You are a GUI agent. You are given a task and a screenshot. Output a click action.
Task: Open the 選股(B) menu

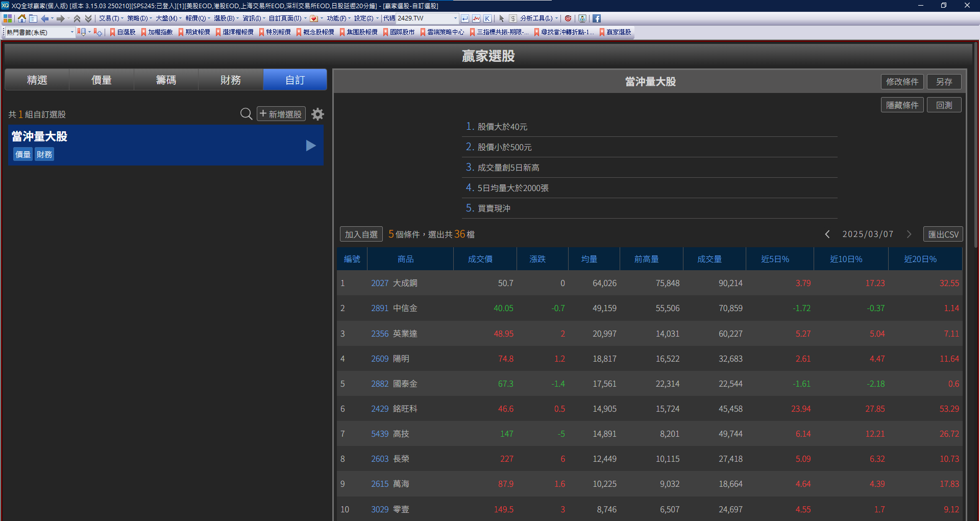pos(226,18)
